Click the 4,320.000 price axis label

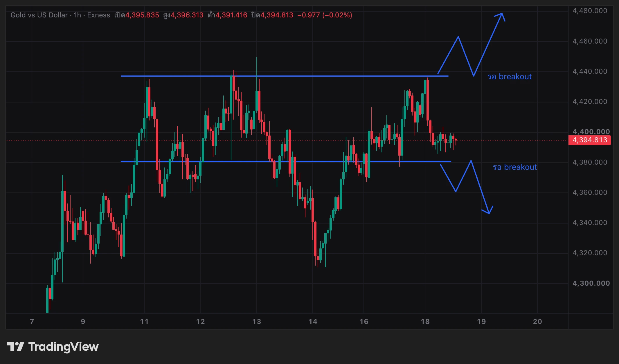click(x=590, y=253)
